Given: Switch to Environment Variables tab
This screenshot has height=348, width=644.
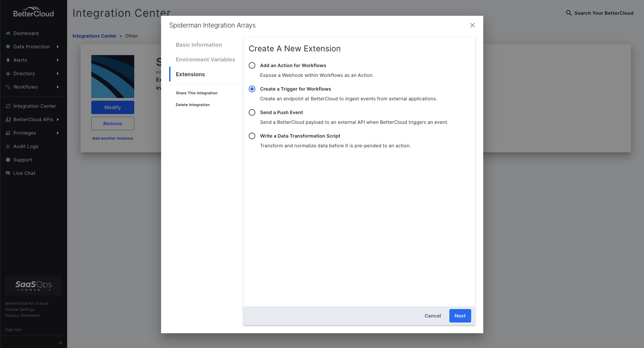Looking at the screenshot, I should pyautogui.click(x=205, y=59).
